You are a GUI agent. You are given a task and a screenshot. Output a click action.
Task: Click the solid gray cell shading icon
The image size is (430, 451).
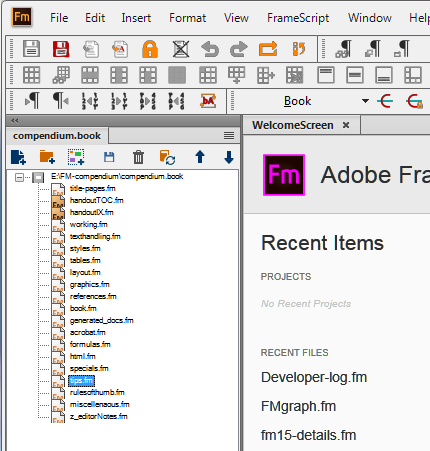(177, 75)
